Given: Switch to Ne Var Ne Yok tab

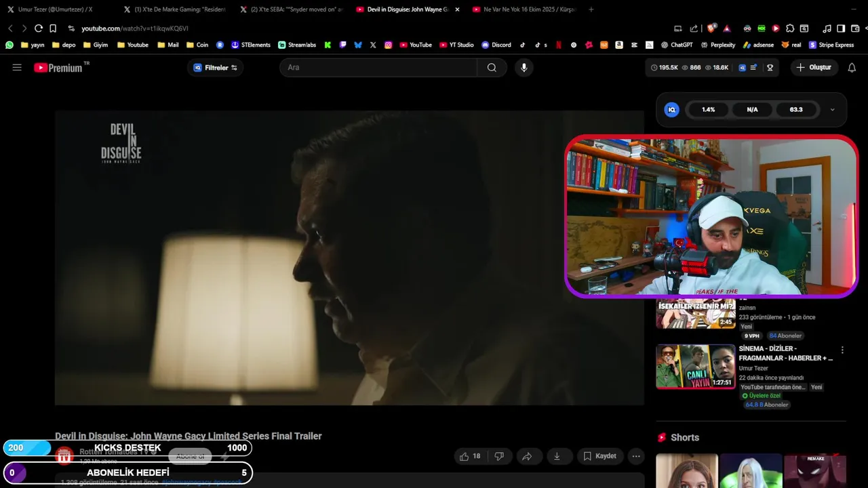Looking at the screenshot, I should coord(524,9).
